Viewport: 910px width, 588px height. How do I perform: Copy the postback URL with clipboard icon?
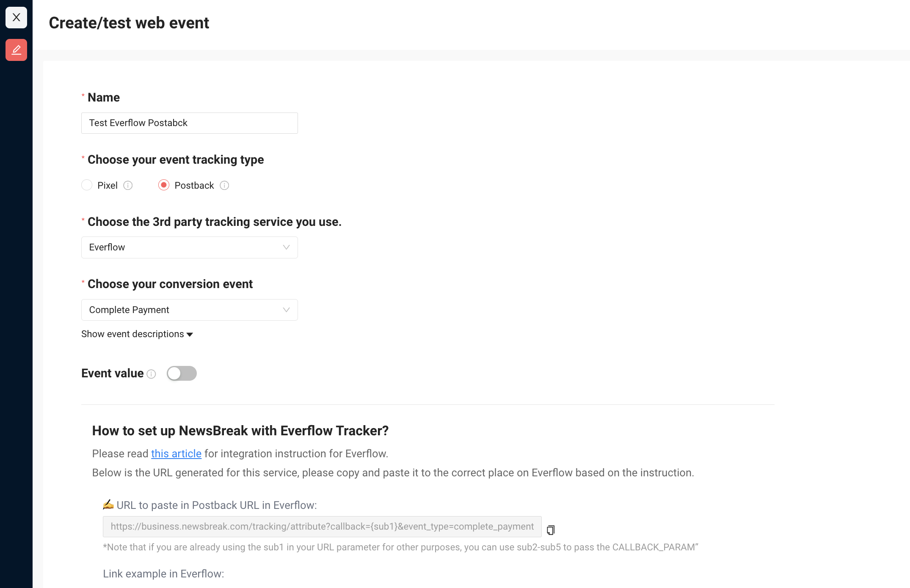550,530
